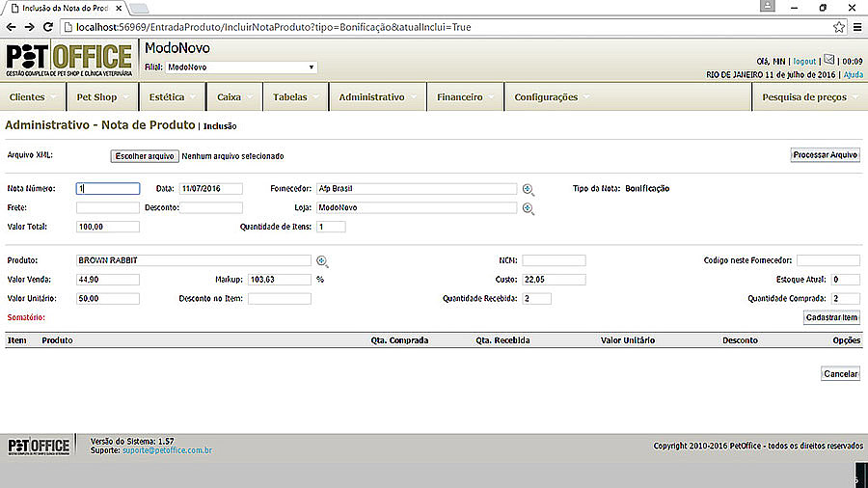Open the messages envelope icon near logout
Image resolution: width=868 pixels, height=488 pixels.
click(x=828, y=60)
